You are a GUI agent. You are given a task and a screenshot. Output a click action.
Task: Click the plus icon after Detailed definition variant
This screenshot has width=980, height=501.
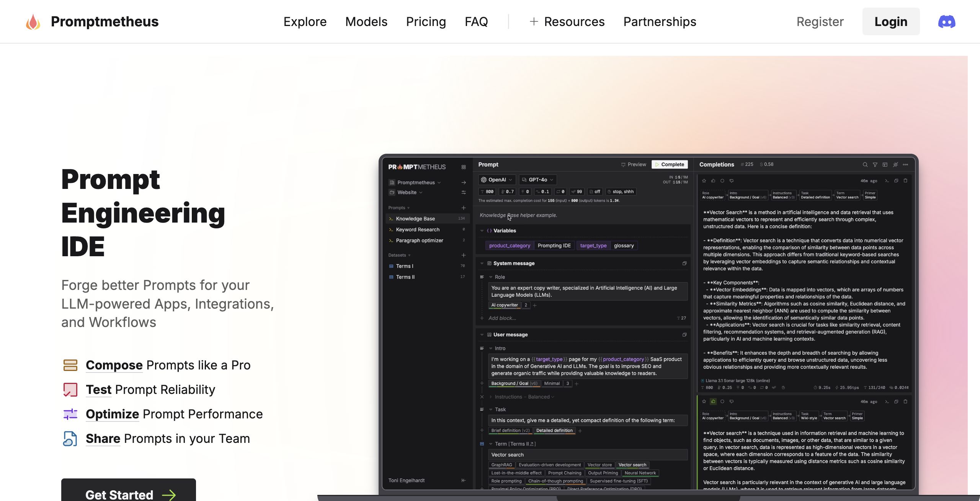click(x=580, y=431)
